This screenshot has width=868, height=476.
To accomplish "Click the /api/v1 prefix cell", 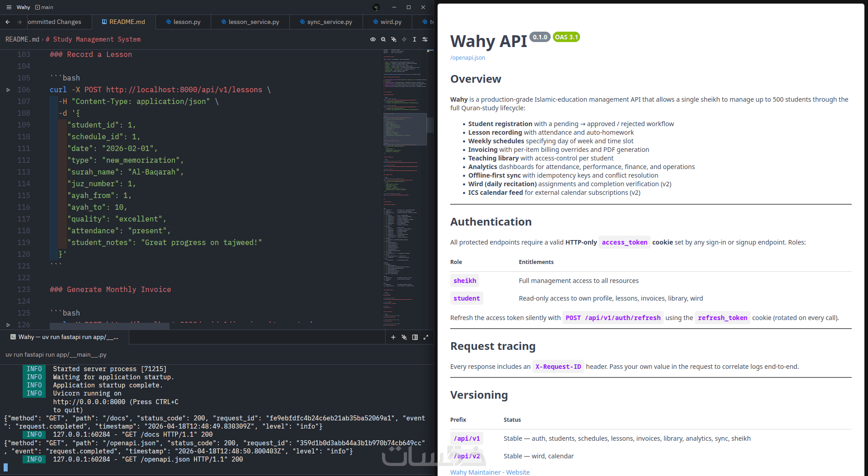I will 467,438.
